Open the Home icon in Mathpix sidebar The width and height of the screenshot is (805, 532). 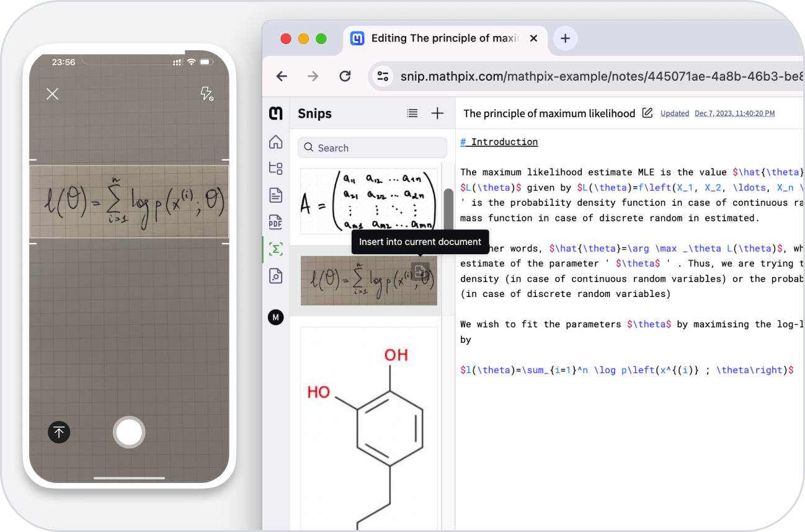click(x=276, y=142)
